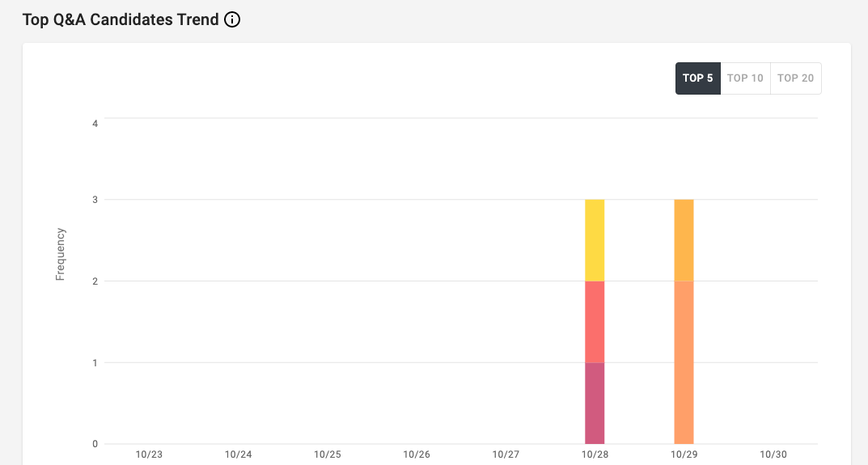Image resolution: width=868 pixels, height=465 pixels.
Task: Click the 10/29 date axis label
Action: [684, 454]
